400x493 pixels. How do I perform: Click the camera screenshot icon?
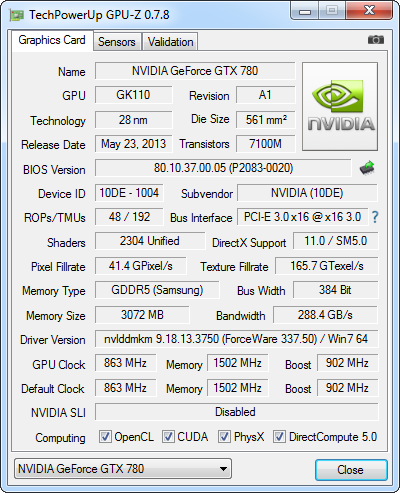(376, 40)
